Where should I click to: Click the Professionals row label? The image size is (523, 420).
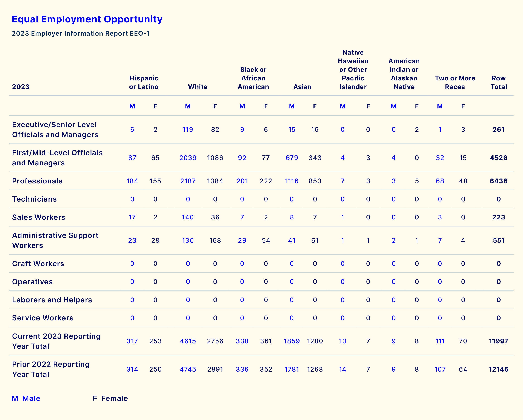[37, 181]
